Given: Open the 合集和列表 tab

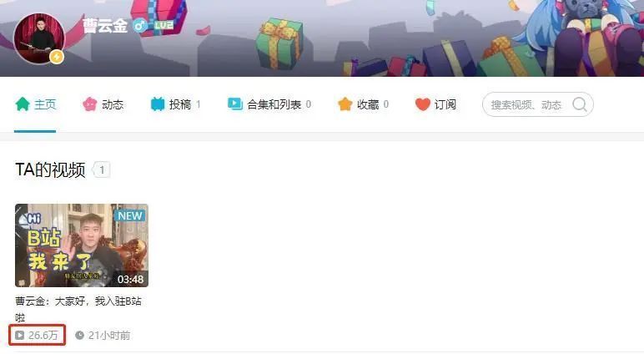Looking at the screenshot, I should (269, 104).
